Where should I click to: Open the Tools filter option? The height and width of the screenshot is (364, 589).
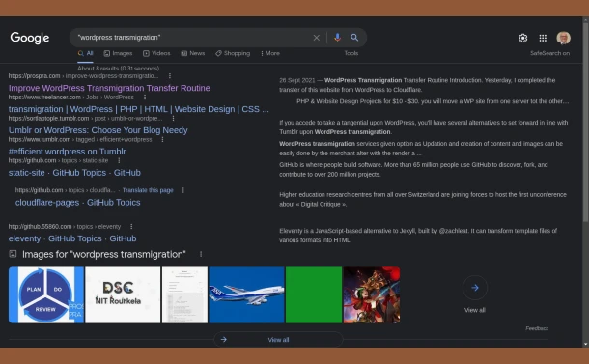click(351, 53)
